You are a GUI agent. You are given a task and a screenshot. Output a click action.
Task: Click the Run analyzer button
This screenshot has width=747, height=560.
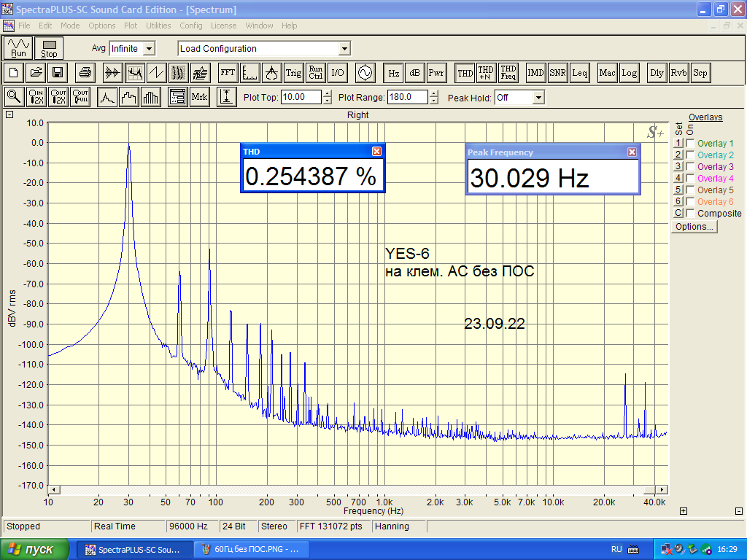click(19, 48)
